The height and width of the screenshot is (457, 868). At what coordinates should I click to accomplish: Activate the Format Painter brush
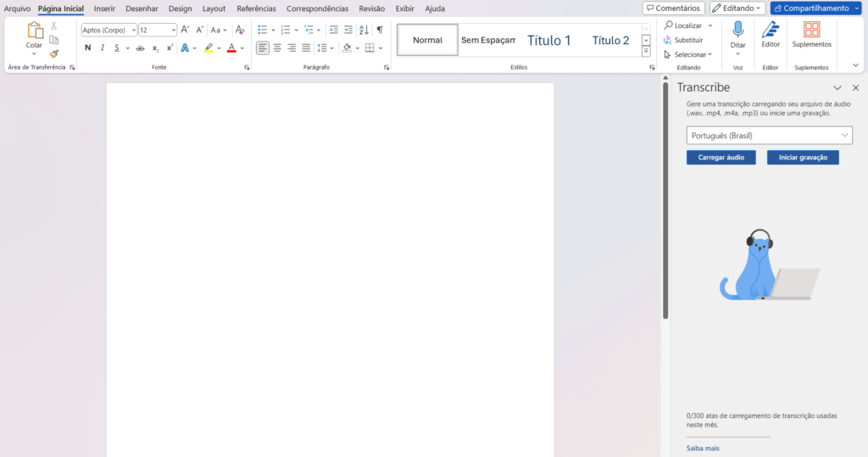click(53, 53)
